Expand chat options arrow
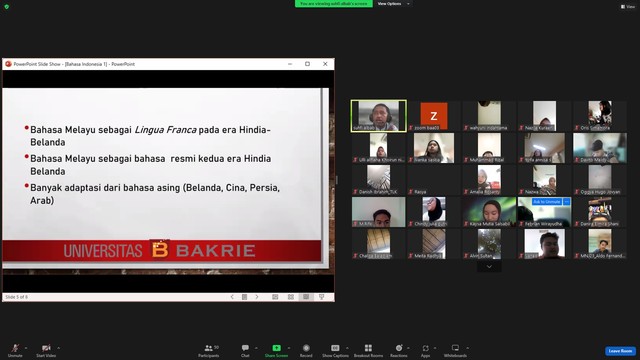Viewport: 640px width, 360px height. 256,348
